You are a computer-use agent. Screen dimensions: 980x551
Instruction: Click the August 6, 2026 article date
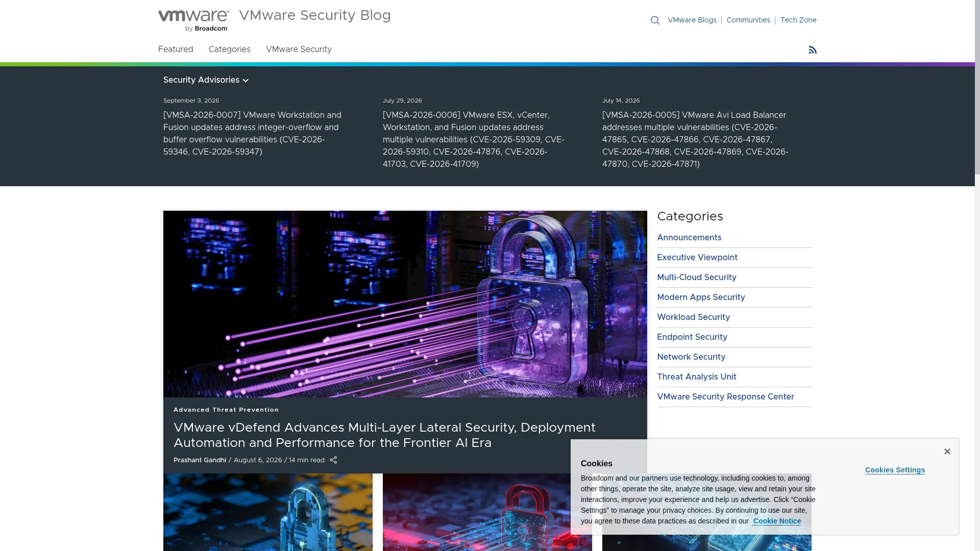(258, 460)
